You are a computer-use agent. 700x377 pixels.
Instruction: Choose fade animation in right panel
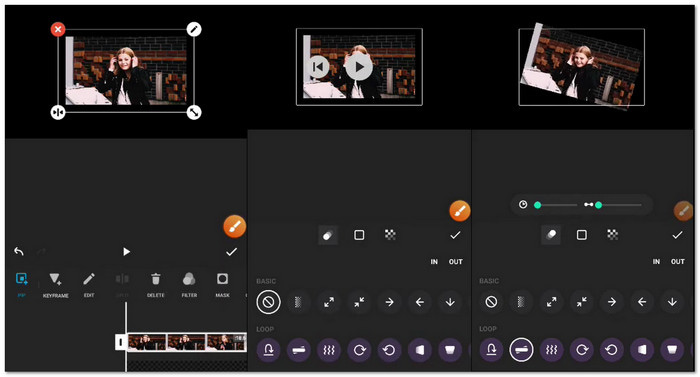(521, 302)
